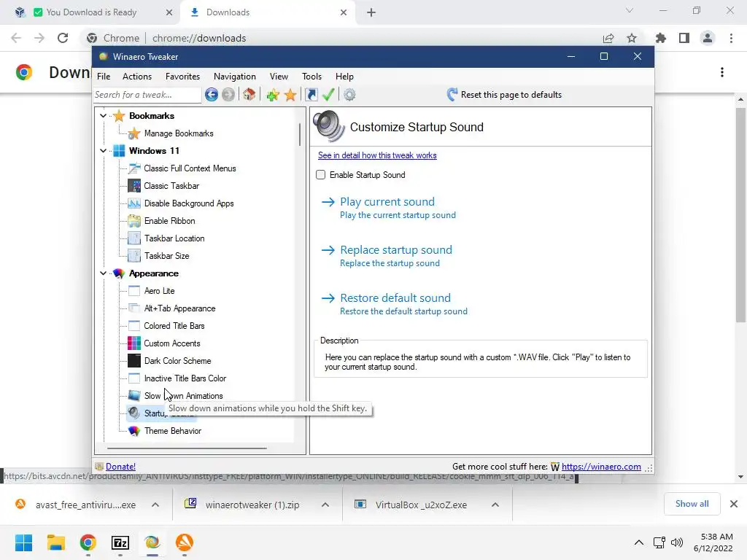747x560 pixels.
Task: Open the Help menu
Action: coord(344,76)
